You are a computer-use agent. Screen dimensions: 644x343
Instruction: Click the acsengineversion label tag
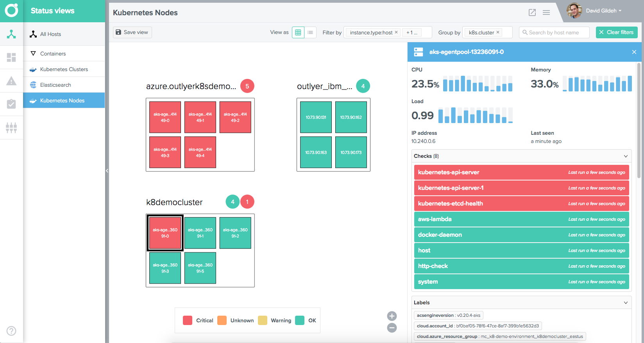click(449, 315)
